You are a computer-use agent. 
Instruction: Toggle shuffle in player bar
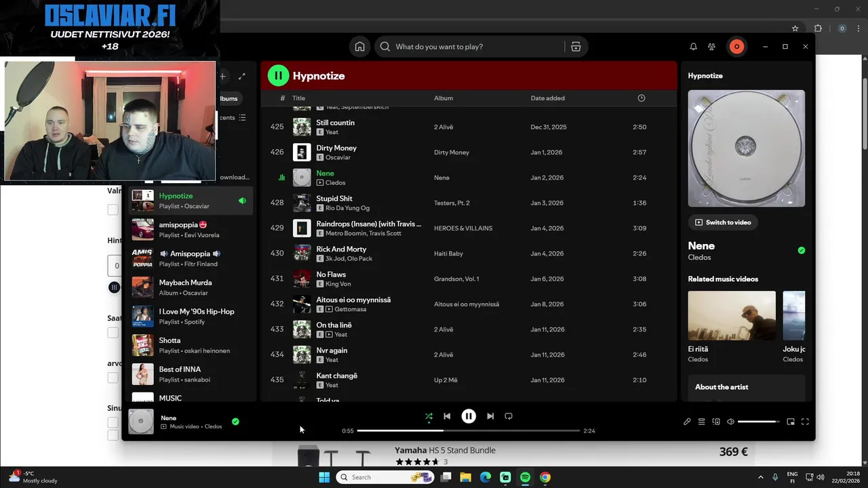tap(429, 417)
